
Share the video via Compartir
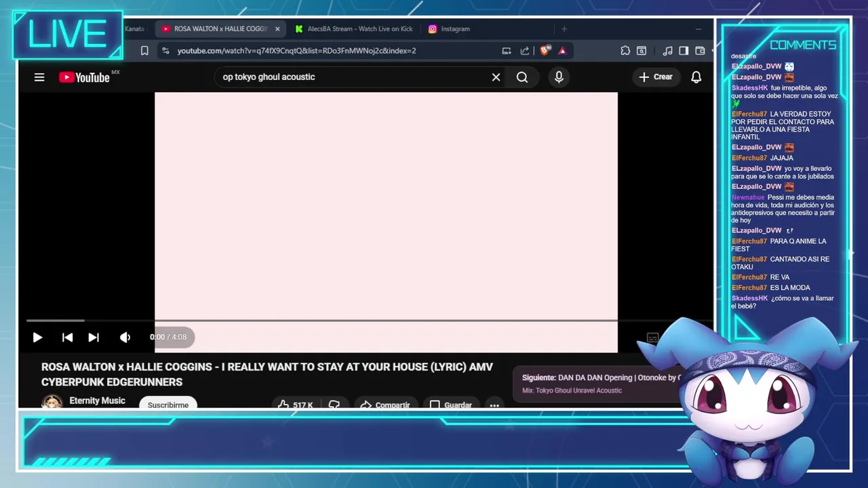pos(384,405)
